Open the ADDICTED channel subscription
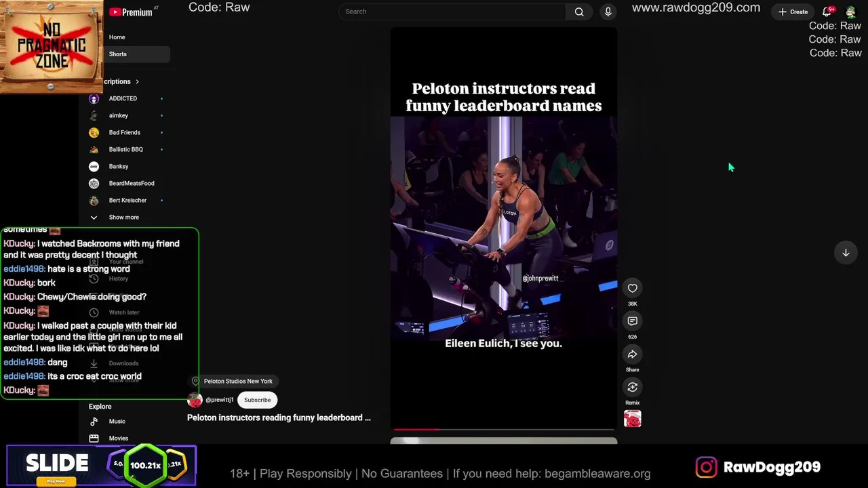Screen dimensions: 868x488 [123, 99]
